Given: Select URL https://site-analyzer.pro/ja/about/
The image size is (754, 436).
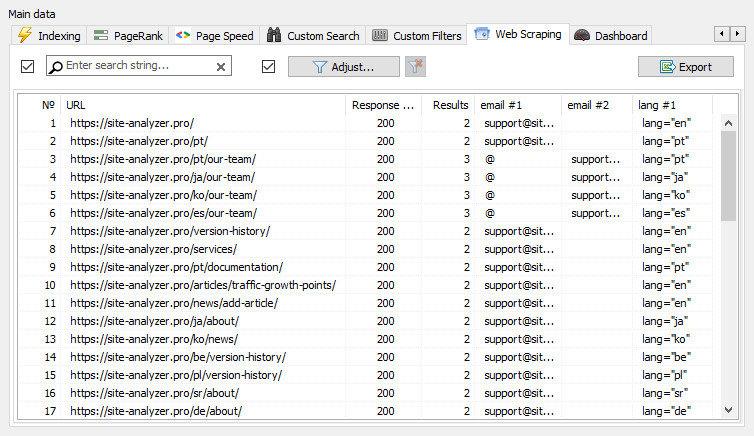Looking at the screenshot, I should [154, 321].
